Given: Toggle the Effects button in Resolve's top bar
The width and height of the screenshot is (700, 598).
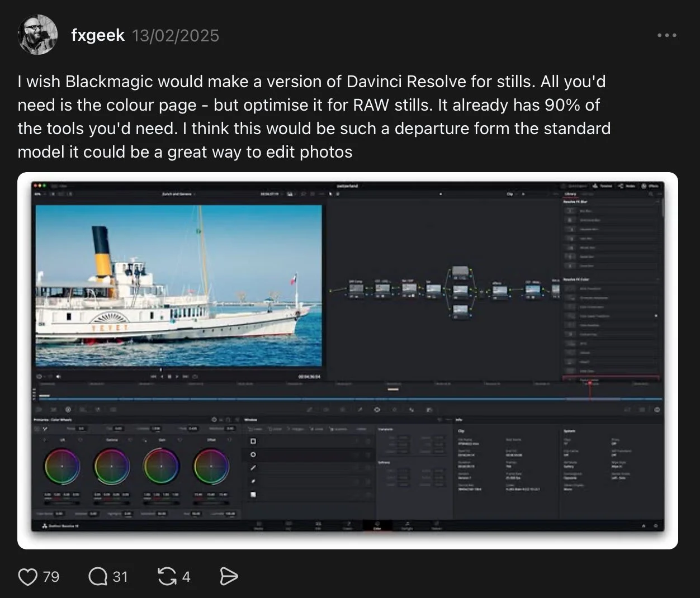Looking at the screenshot, I should click(x=650, y=186).
